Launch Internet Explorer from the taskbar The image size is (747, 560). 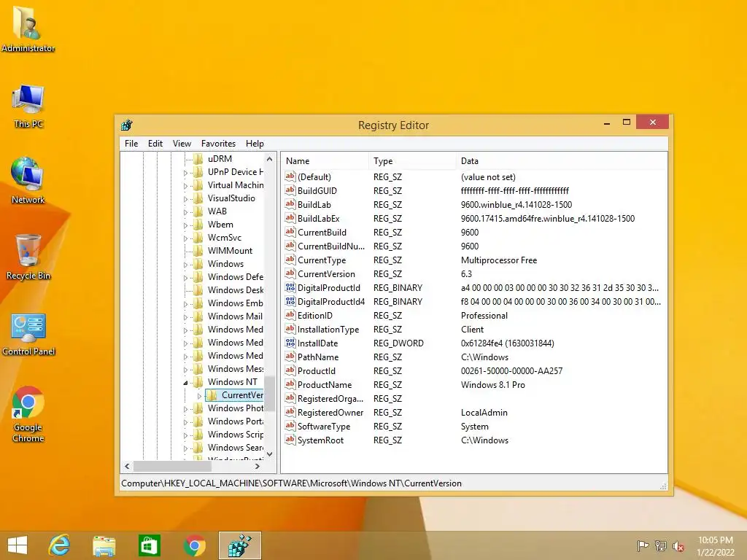coord(59,545)
